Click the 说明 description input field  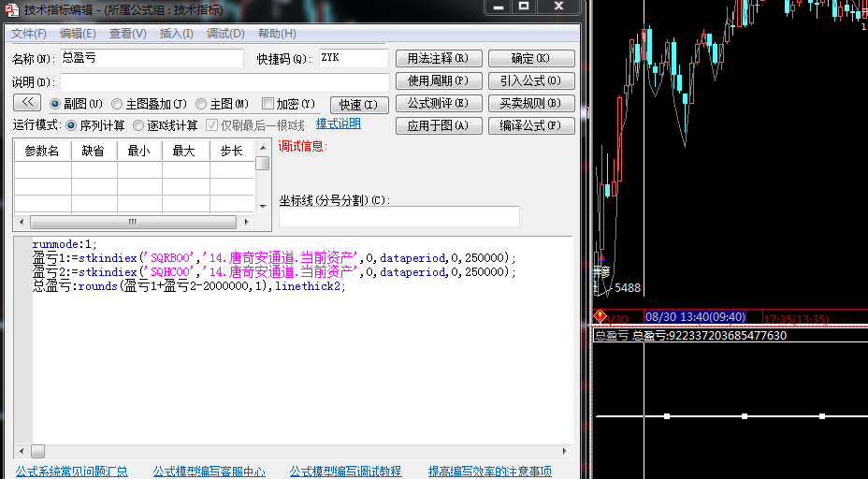click(x=224, y=82)
